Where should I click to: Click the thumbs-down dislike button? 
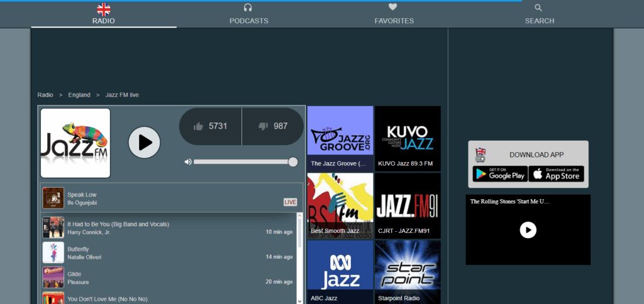click(x=273, y=126)
